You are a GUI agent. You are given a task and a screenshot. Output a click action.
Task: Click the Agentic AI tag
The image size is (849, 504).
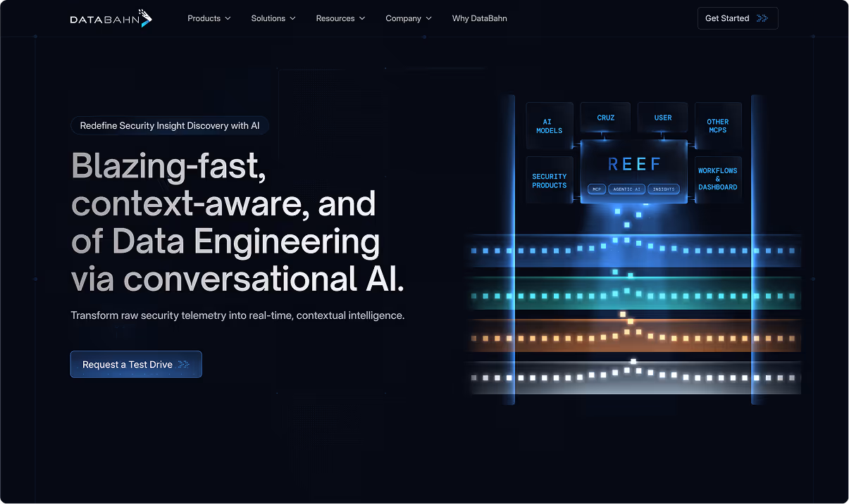[x=627, y=189]
